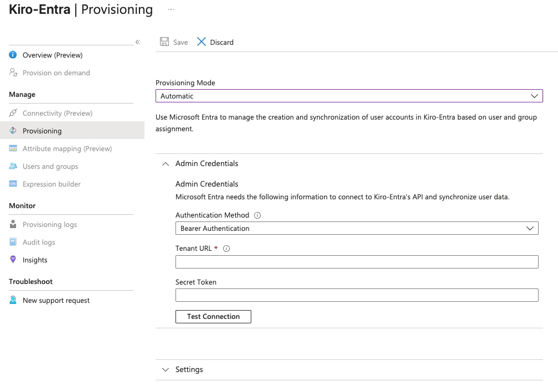Viewport: 558px width, 392px height.
Task: Open the Authentication Method dropdown
Action: (x=356, y=228)
